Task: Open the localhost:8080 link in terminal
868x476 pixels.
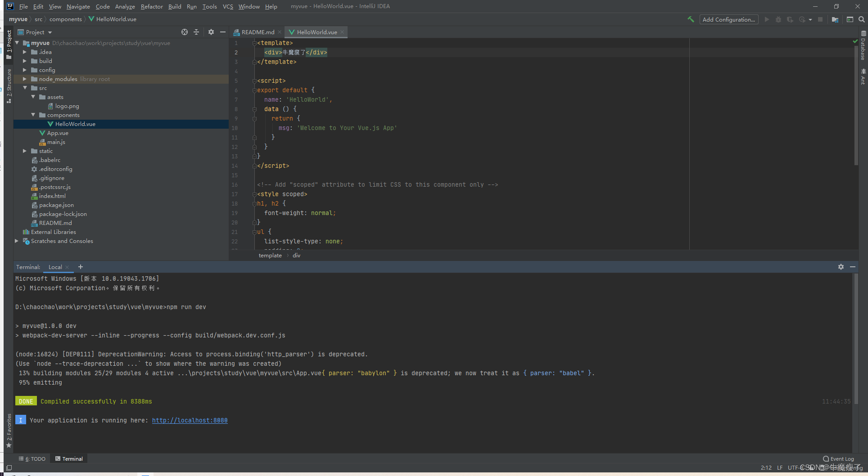Action: [190, 420]
